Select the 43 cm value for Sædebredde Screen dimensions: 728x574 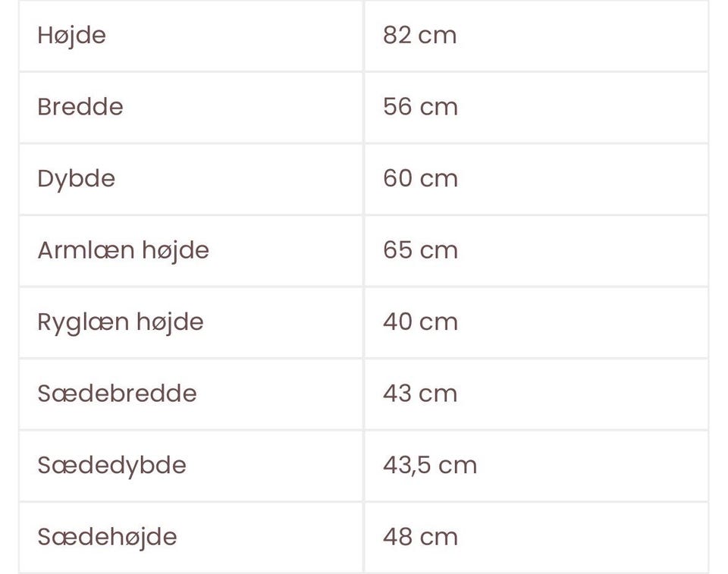point(420,394)
